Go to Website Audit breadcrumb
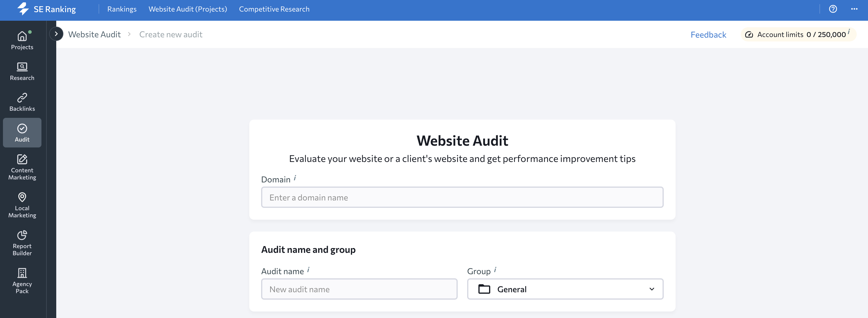The width and height of the screenshot is (868, 318). (94, 34)
